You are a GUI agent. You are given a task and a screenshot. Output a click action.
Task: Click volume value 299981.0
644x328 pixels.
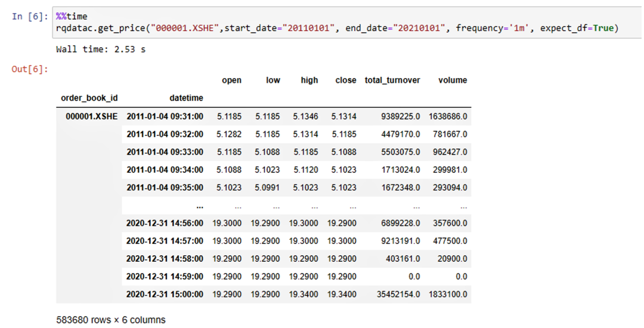[x=450, y=169]
